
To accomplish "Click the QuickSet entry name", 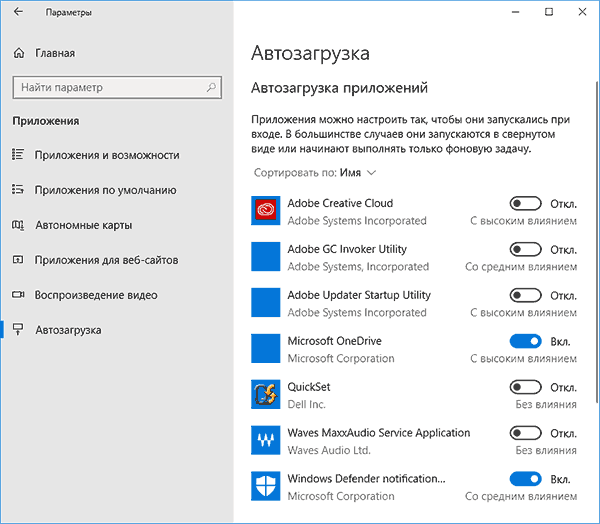I will tap(309, 387).
